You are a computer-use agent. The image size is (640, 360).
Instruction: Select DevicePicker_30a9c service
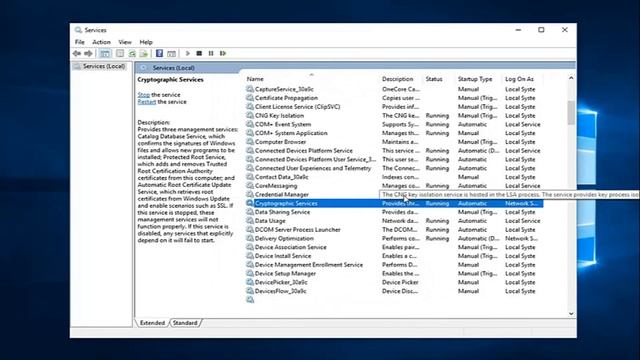click(394, 282)
